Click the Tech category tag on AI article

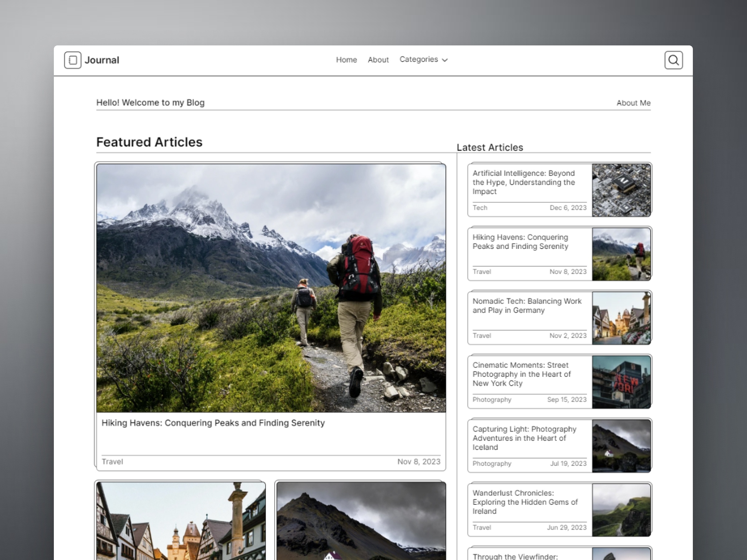481,207
